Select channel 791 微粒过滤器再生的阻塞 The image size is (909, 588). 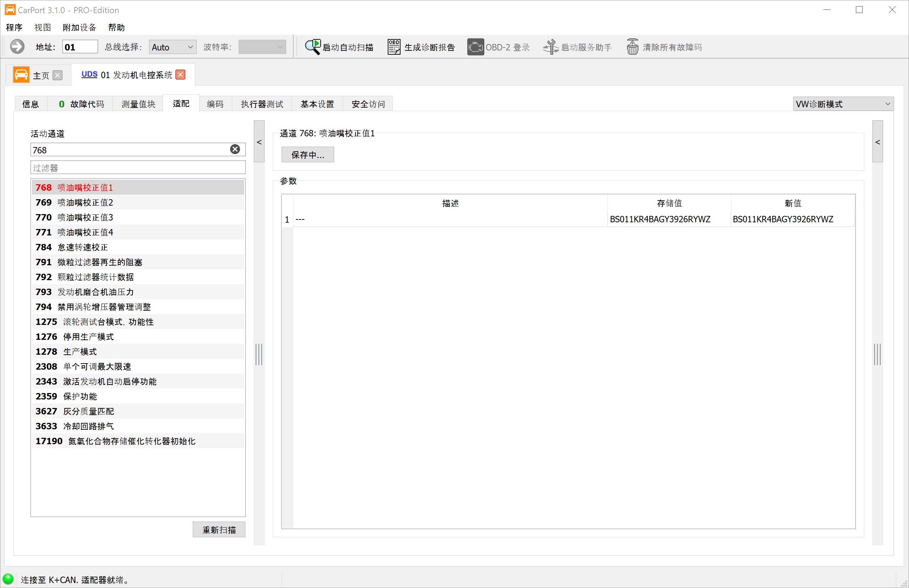click(x=138, y=262)
